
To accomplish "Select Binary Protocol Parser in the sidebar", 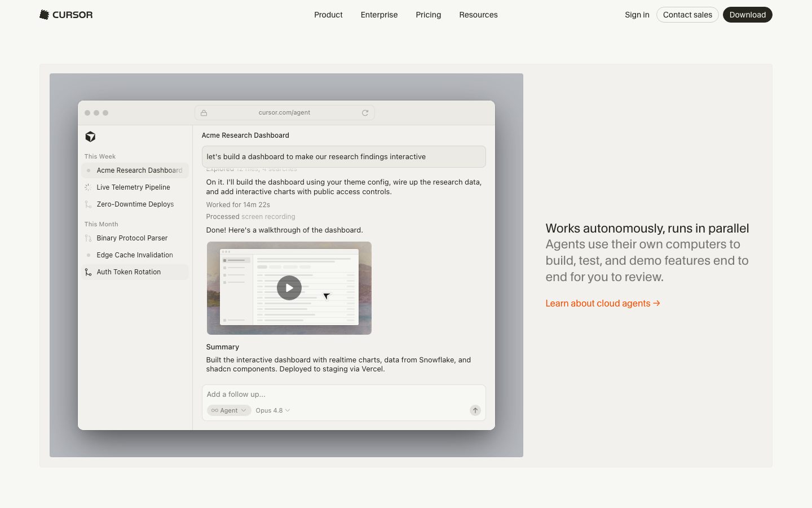I will point(135,238).
